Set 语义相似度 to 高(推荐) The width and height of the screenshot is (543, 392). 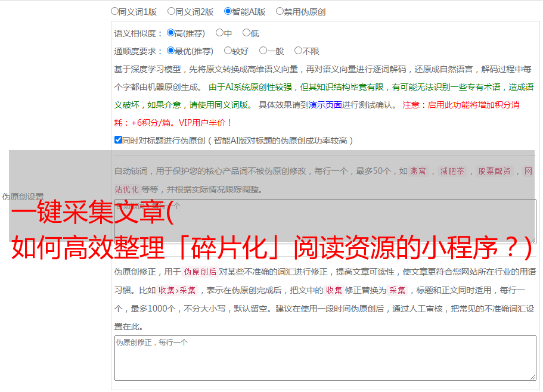[x=170, y=33]
